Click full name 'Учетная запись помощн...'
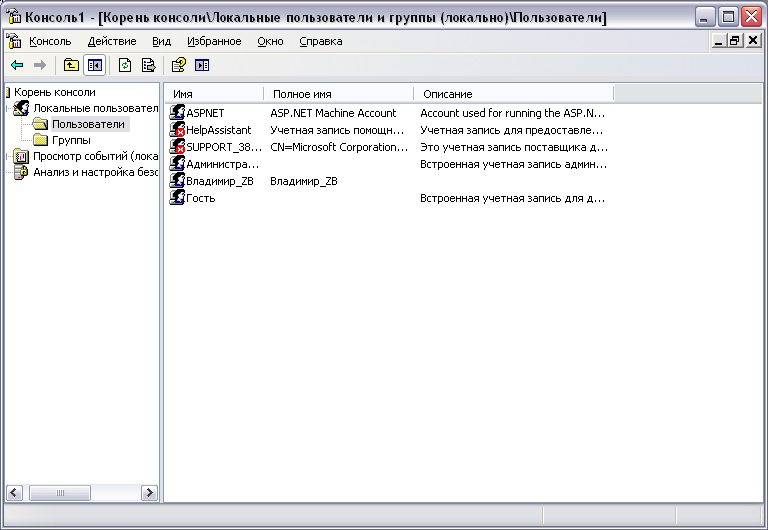Screen dimensions: 768x530 337,130
